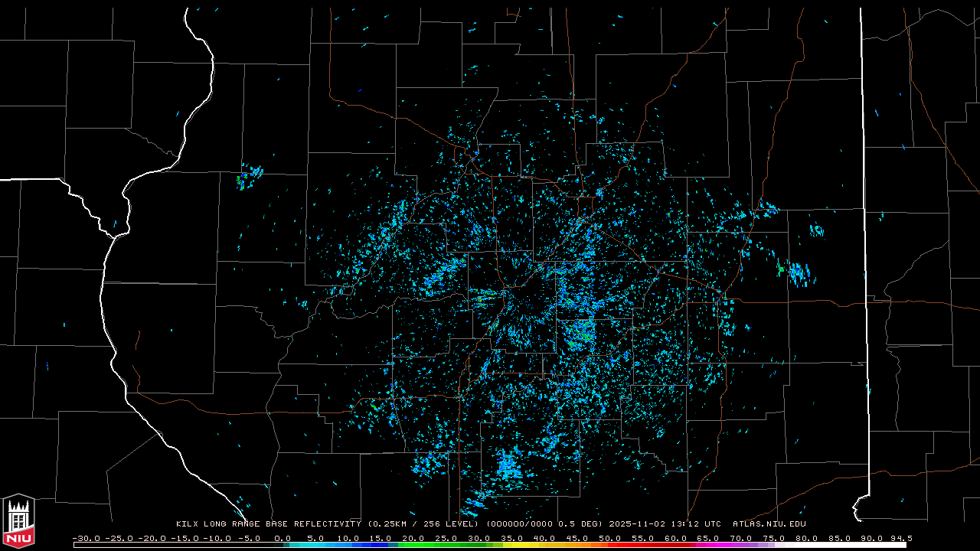Click the 94.5 label on the scale
The image size is (980, 551).
point(900,538)
